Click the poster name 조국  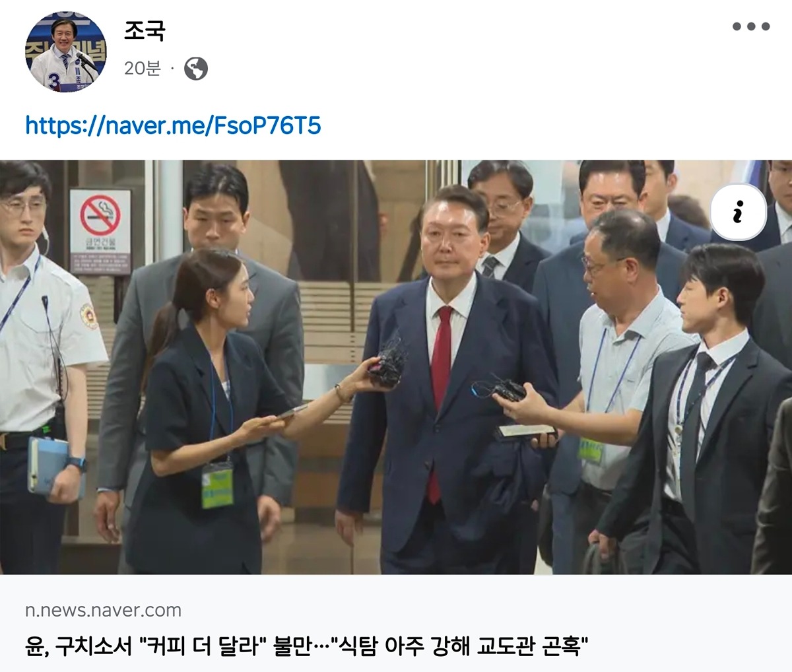(x=145, y=30)
